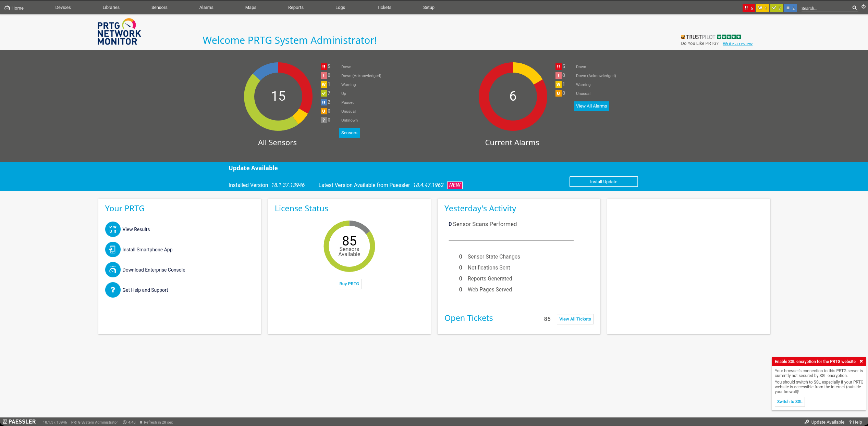Viewport: 868px width, 426px height.
Task: Click the magnifying glass search icon
Action: coord(854,8)
